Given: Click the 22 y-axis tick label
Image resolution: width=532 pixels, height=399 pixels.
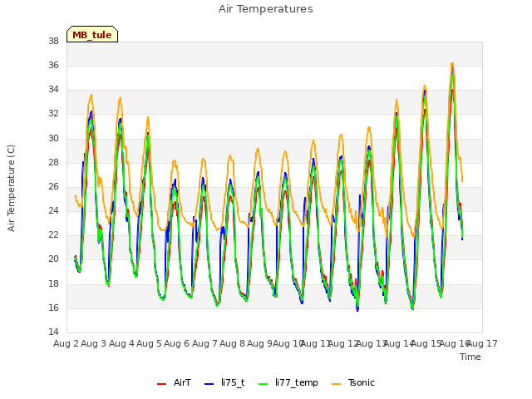Looking at the screenshot, I should [53, 235].
